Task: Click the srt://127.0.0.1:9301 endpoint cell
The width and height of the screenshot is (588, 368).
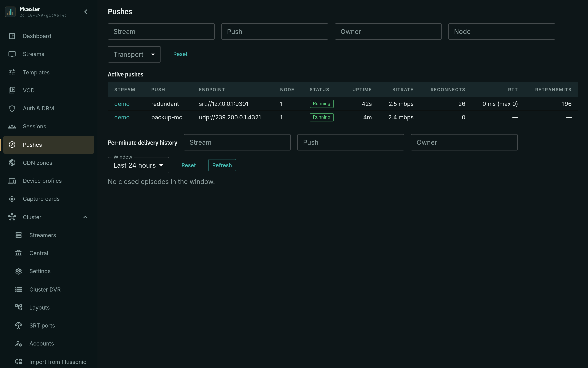Action: [224, 104]
